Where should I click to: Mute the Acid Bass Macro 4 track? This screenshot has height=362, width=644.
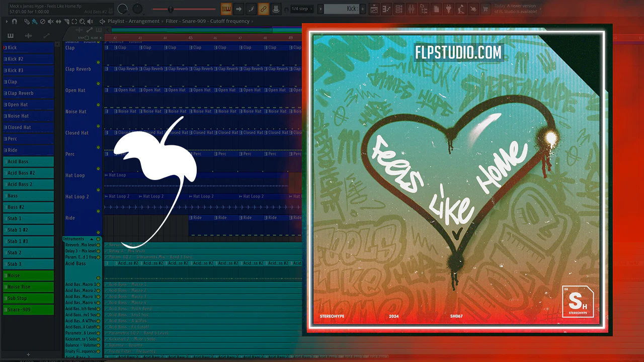98,303
